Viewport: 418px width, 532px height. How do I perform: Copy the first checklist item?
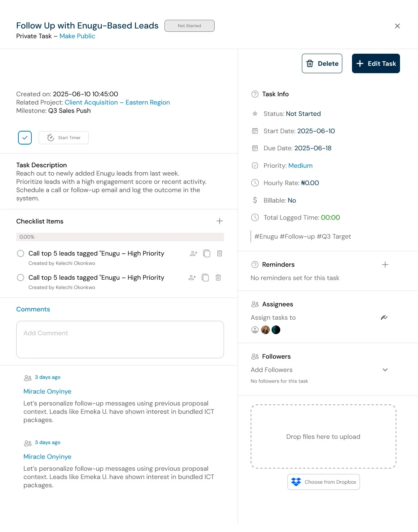(207, 253)
